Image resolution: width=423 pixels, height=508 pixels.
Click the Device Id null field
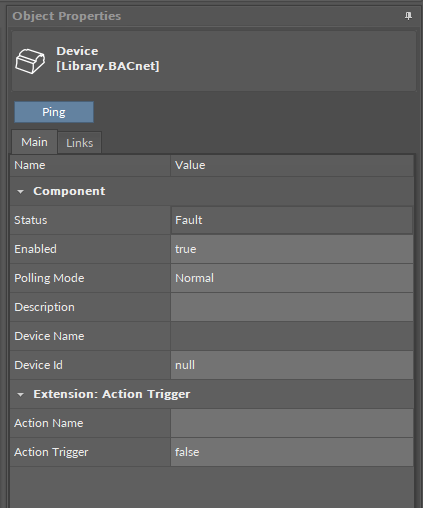(292, 365)
